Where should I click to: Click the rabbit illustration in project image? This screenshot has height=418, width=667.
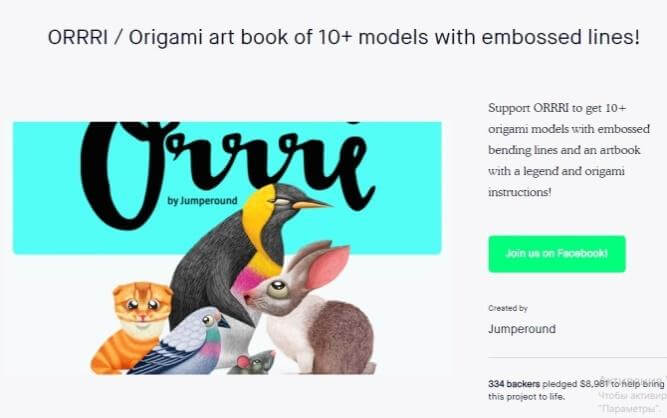point(313,310)
